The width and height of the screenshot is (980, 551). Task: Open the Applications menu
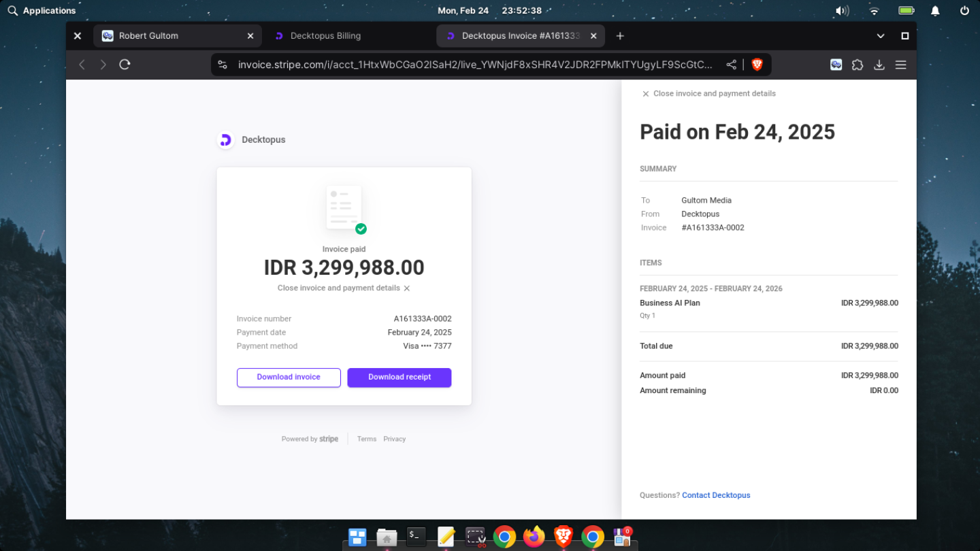pos(42,11)
